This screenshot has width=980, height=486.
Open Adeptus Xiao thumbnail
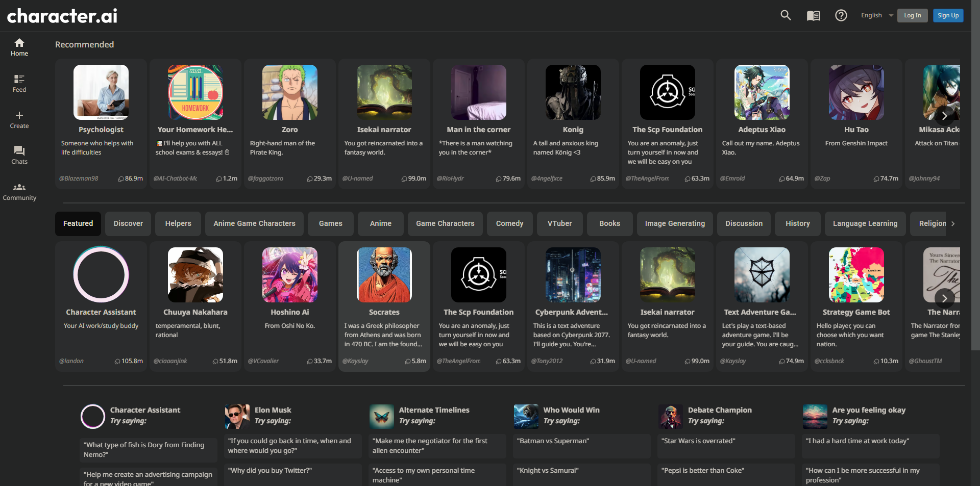(x=762, y=92)
